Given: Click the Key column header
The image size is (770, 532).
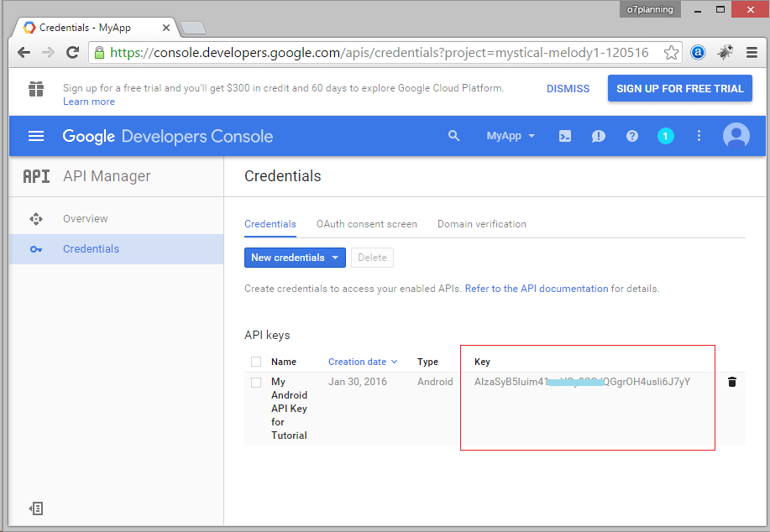Looking at the screenshot, I should [482, 362].
